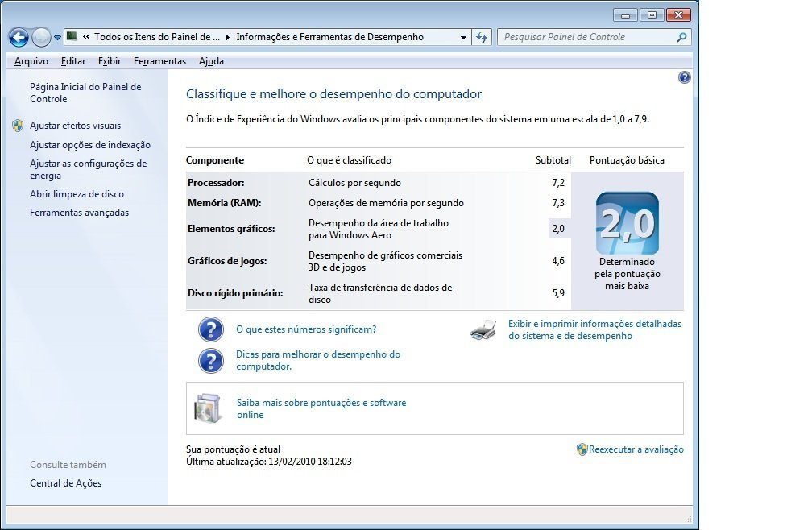This screenshot has height=530, width=812.
Task: Click question icon next to O que estes números significam
Action: (211, 329)
